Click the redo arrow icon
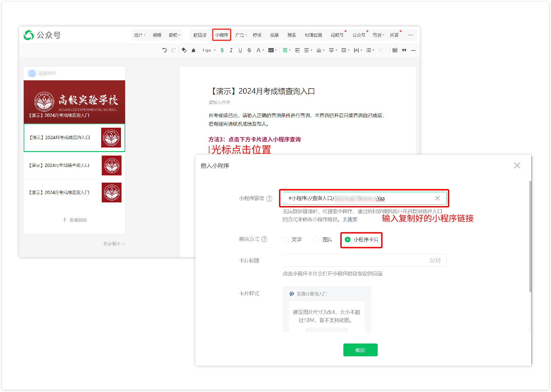Viewport: 551px width, 392px height. pyautogui.click(x=173, y=50)
